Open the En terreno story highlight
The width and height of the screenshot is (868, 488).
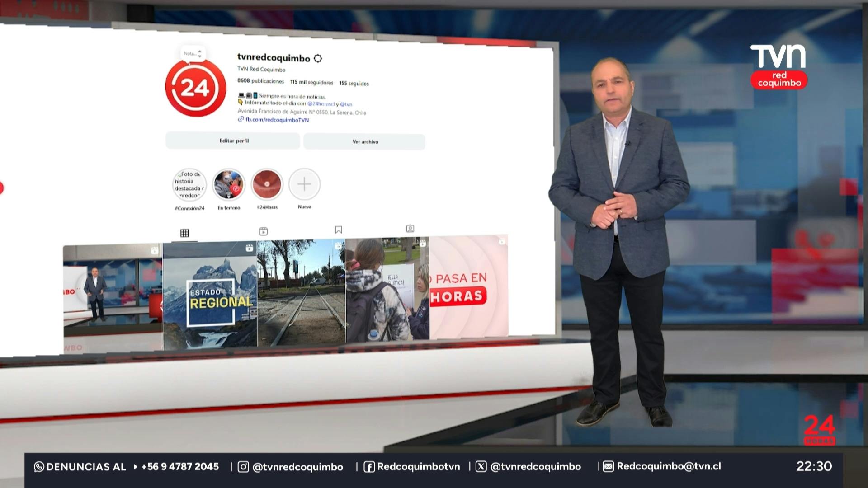(x=229, y=184)
